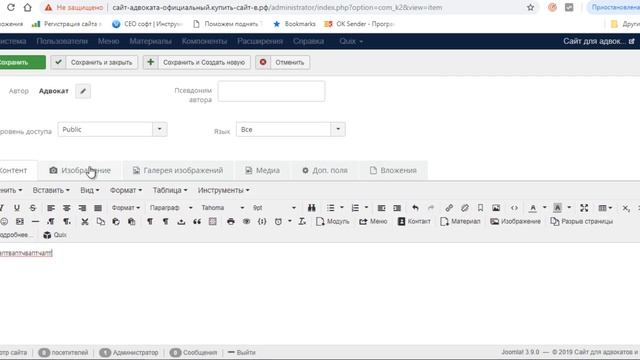The image size is (640, 360).
Task: Copy selection with the copy icon
Action: tap(100, 221)
